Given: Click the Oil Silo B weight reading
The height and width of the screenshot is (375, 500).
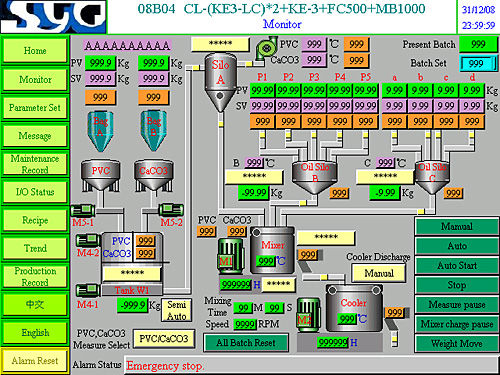Looking at the screenshot, I should (x=254, y=193).
